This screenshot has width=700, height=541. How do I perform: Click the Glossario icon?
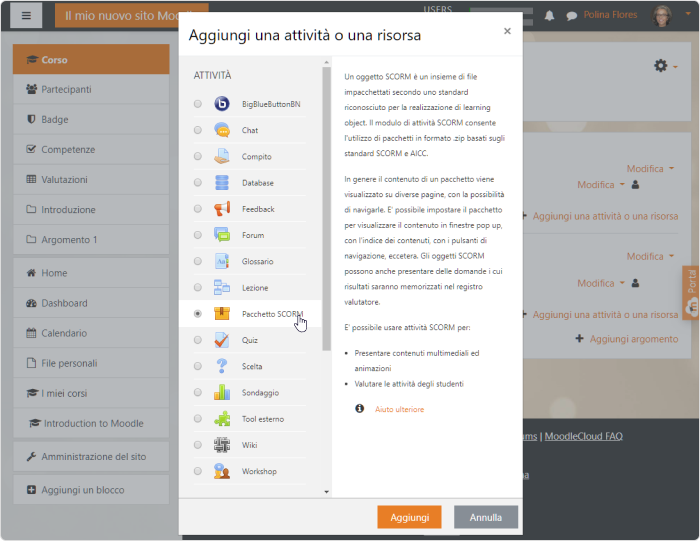click(x=222, y=261)
